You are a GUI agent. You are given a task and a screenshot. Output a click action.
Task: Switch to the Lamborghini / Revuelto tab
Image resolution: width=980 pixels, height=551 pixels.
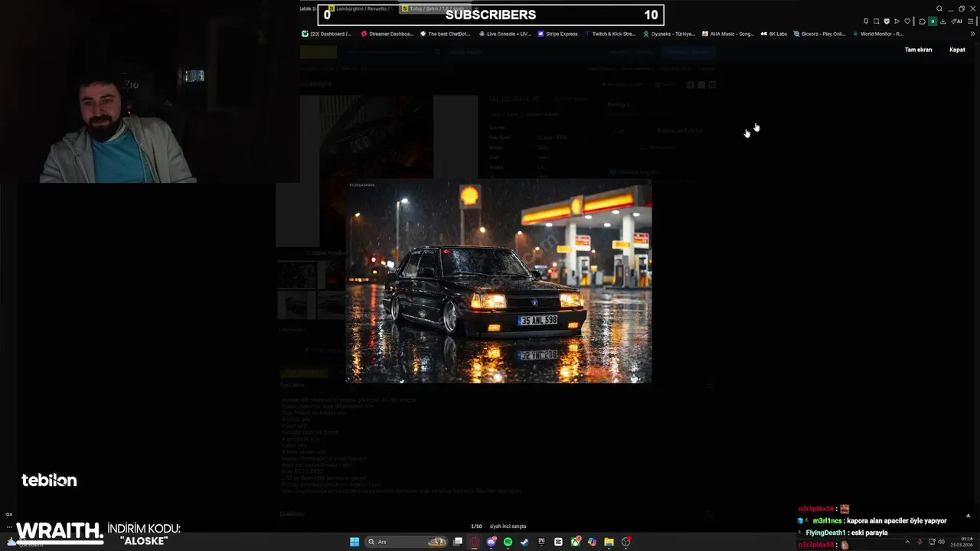[x=360, y=8]
